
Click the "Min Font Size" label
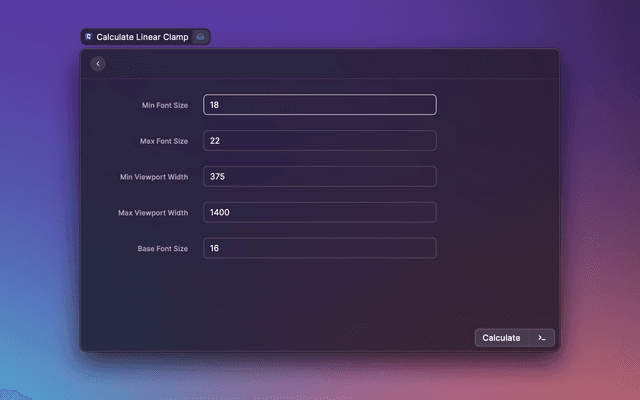tap(165, 105)
